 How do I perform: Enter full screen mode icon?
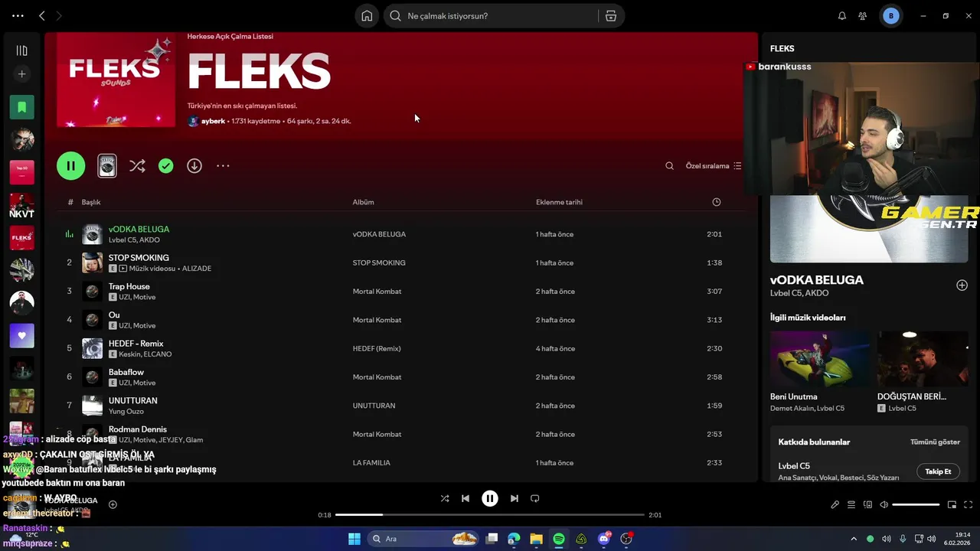point(968,504)
